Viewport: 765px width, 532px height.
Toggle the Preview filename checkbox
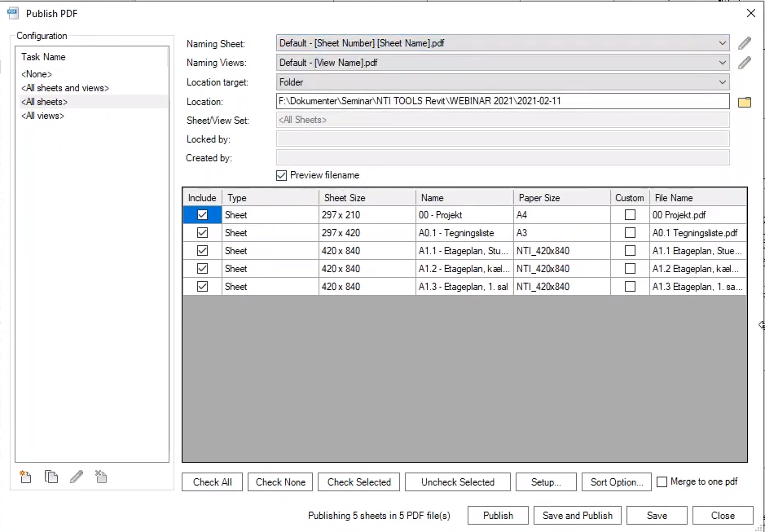[282, 175]
